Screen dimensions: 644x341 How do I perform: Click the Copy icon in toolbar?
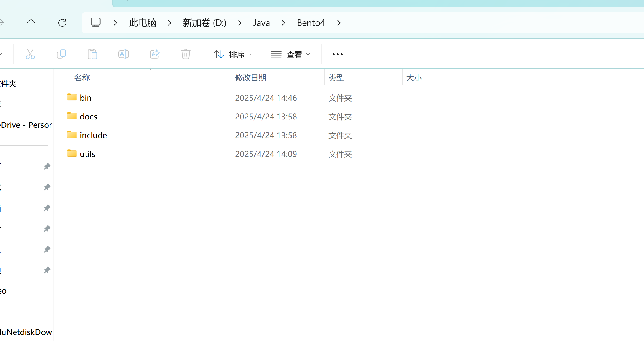61,54
